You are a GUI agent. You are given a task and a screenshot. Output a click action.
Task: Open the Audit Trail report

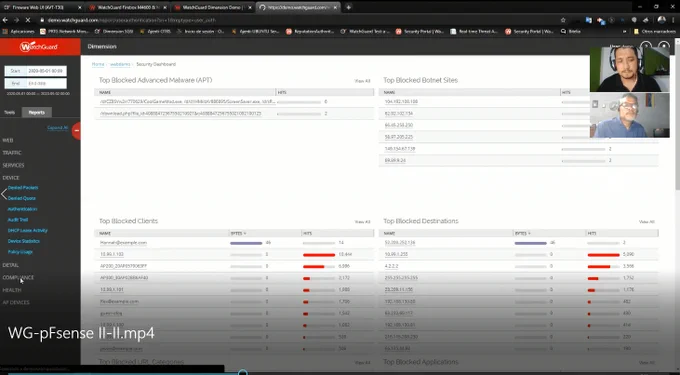[x=18, y=220]
